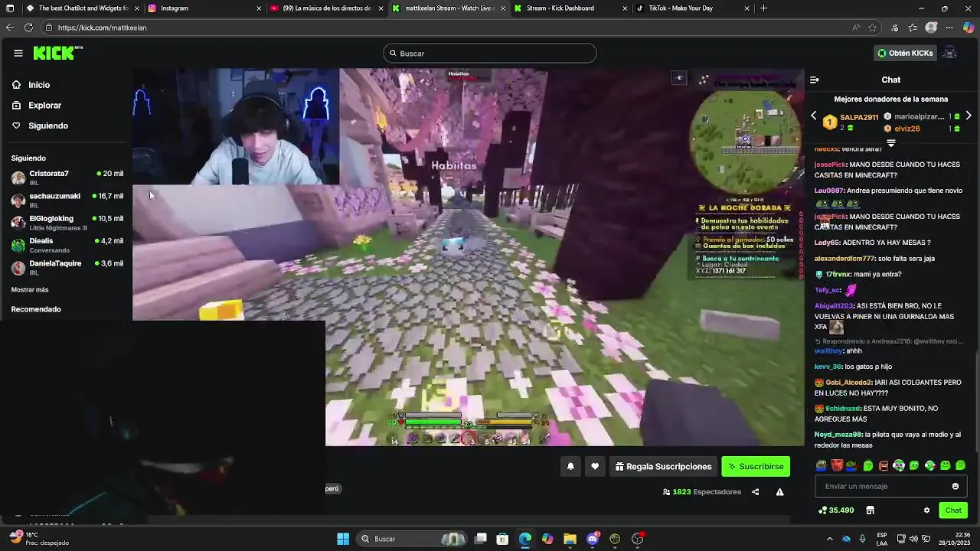The height and width of the screenshot is (551, 980).
Task: Open the user profile avatar menu
Action: coord(949,53)
